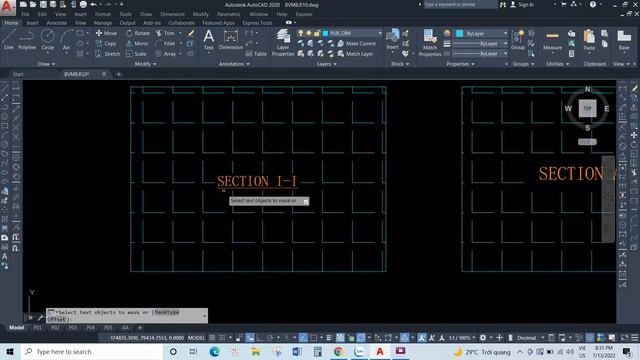640x360 pixels.
Task: Click the Move command
Action: coord(106,33)
